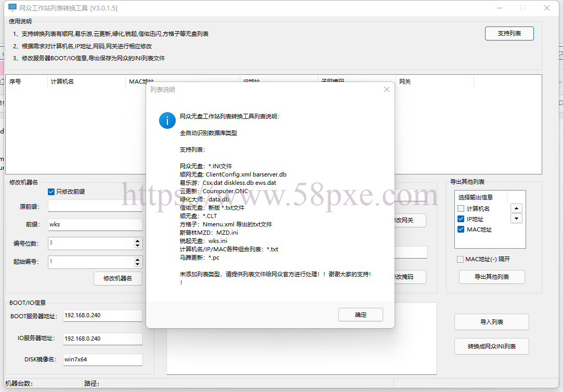
Task: Close the main window
Action: [x=547, y=8]
